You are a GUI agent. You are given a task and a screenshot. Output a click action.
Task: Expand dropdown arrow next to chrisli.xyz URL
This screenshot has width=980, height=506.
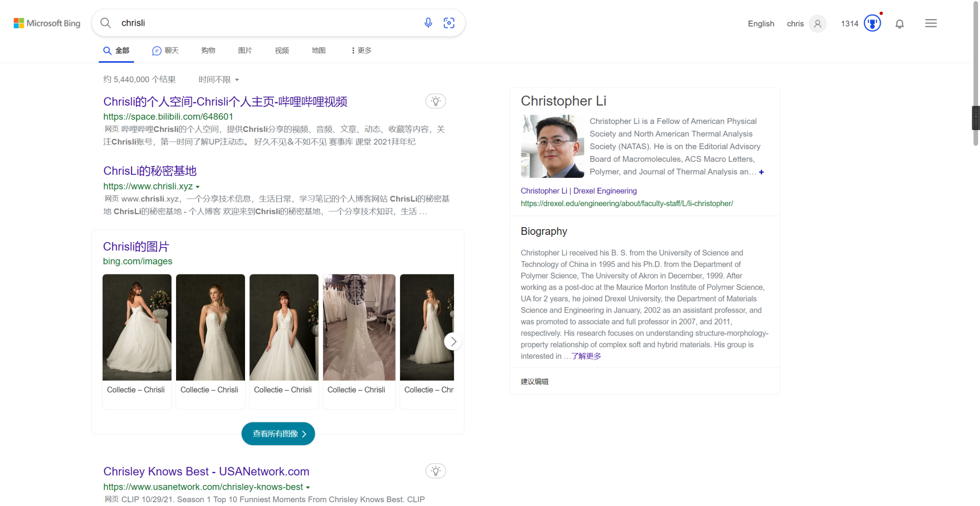[x=198, y=187]
